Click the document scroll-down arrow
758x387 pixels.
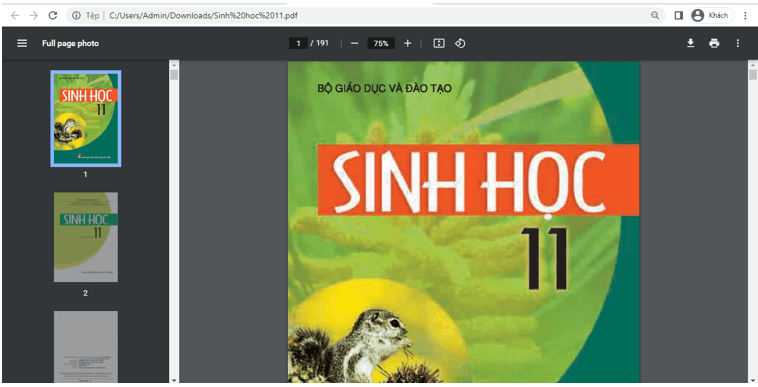pyautogui.click(x=753, y=380)
